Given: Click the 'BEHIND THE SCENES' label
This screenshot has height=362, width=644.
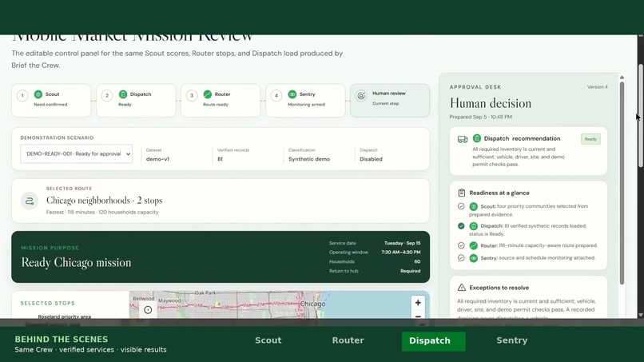Looking at the screenshot, I should (62, 339).
